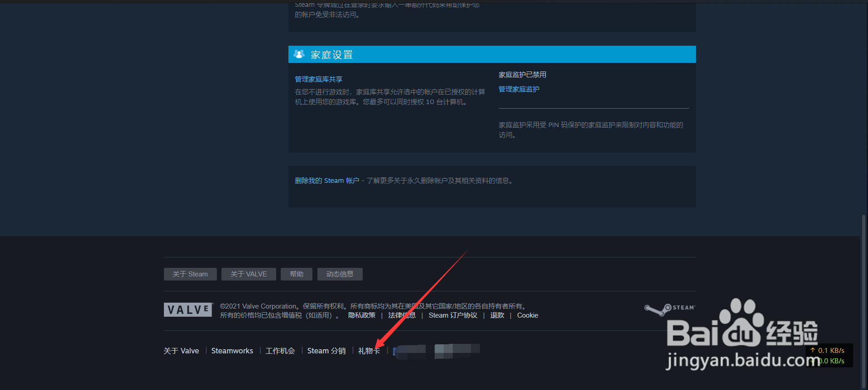Open 管理家庭监护 link
Screen dimensions: 868x390
point(519,89)
